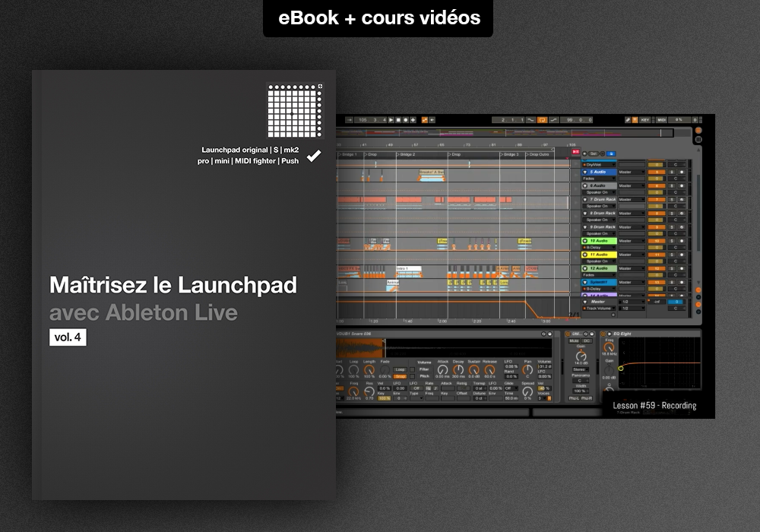Arm the 7 Drum Rack track for recording

682,199
